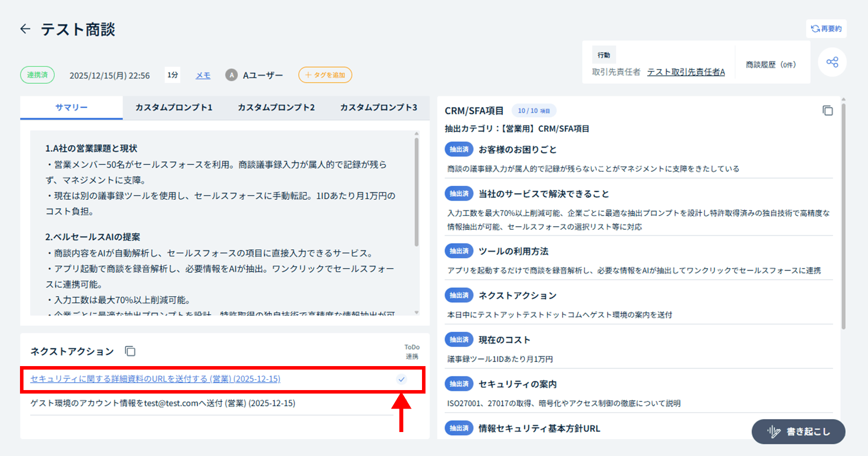Copy ネクストアクション list with copy icon
This screenshot has height=456, width=868.
pyautogui.click(x=130, y=351)
